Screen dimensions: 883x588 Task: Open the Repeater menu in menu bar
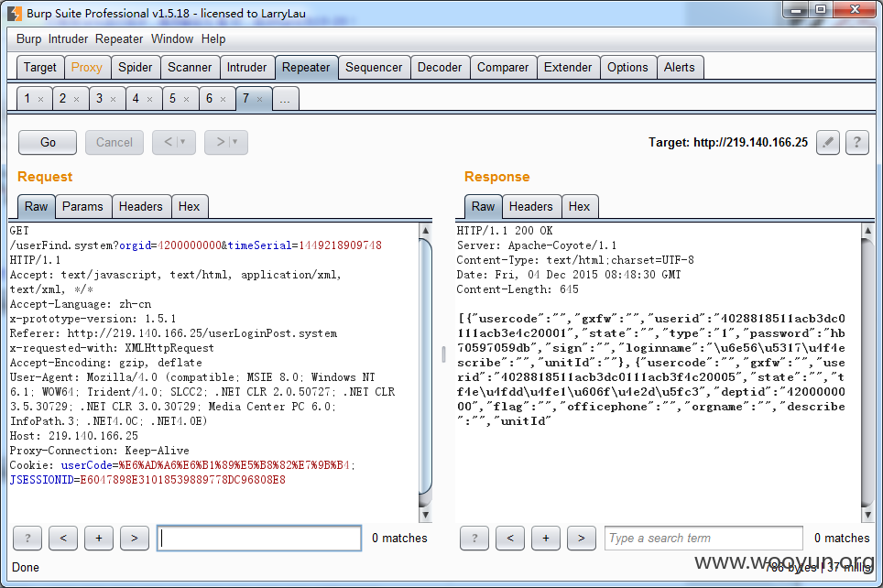click(119, 38)
